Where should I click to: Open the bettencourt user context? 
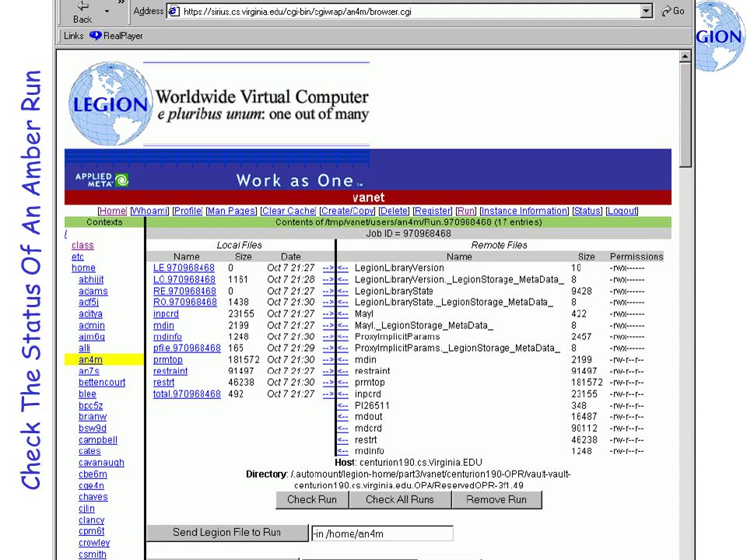(102, 383)
